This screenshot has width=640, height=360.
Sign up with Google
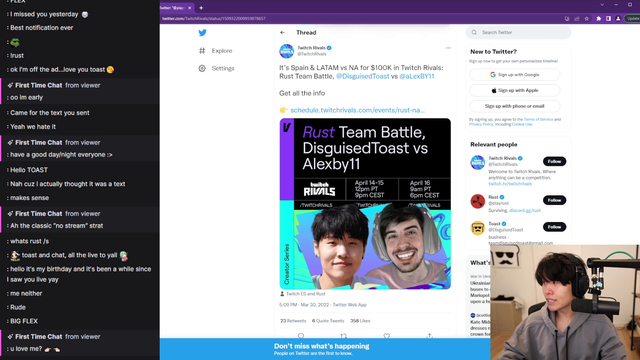coord(515,75)
